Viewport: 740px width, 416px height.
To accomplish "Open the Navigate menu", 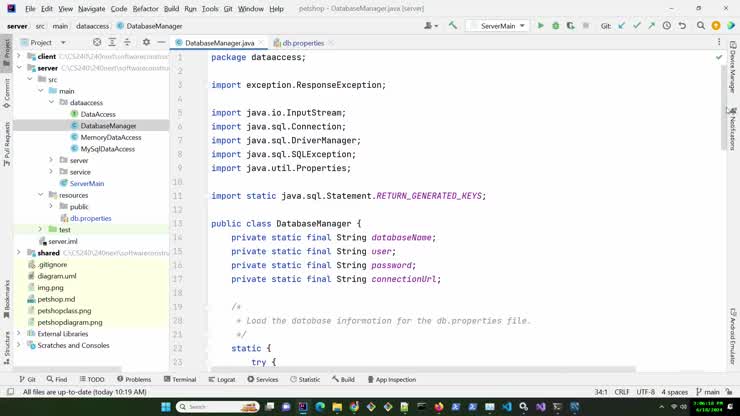I will (x=92, y=8).
